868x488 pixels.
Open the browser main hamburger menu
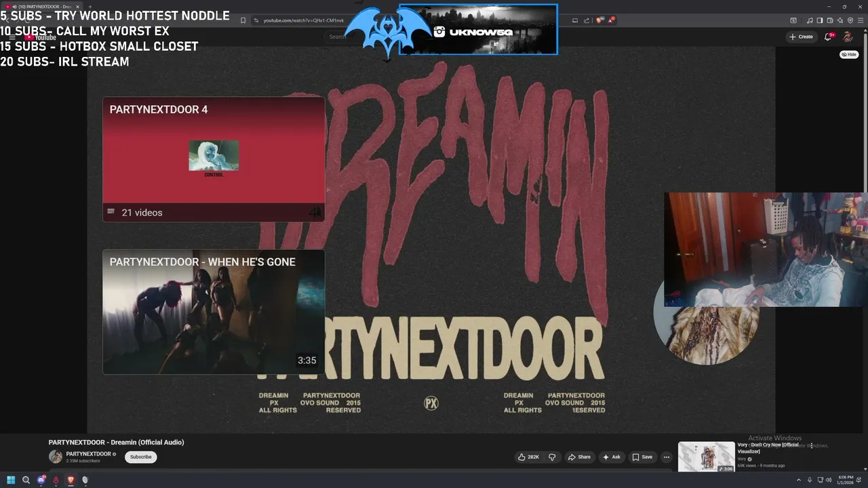[x=861, y=20]
